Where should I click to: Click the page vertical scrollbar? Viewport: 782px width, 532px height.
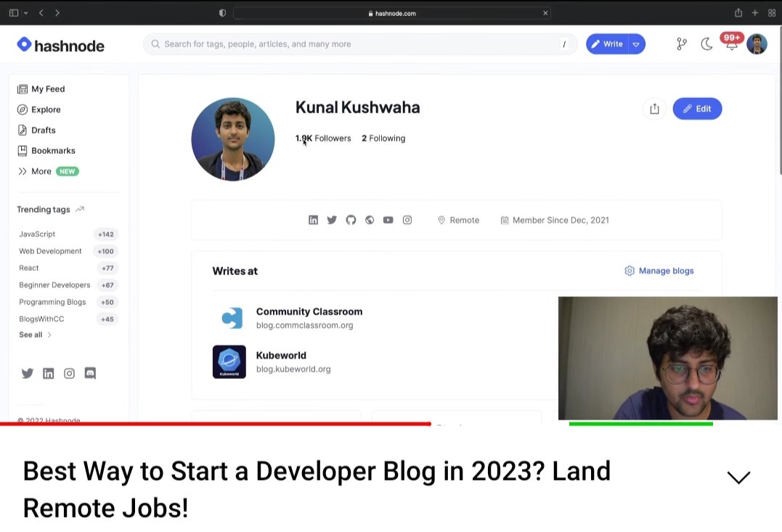coord(779,101)
